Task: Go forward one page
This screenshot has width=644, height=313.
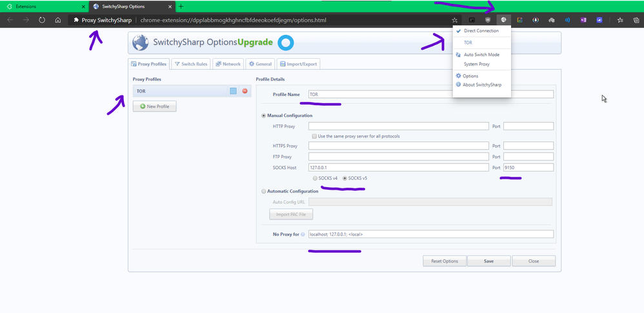Action: (26, 20)
